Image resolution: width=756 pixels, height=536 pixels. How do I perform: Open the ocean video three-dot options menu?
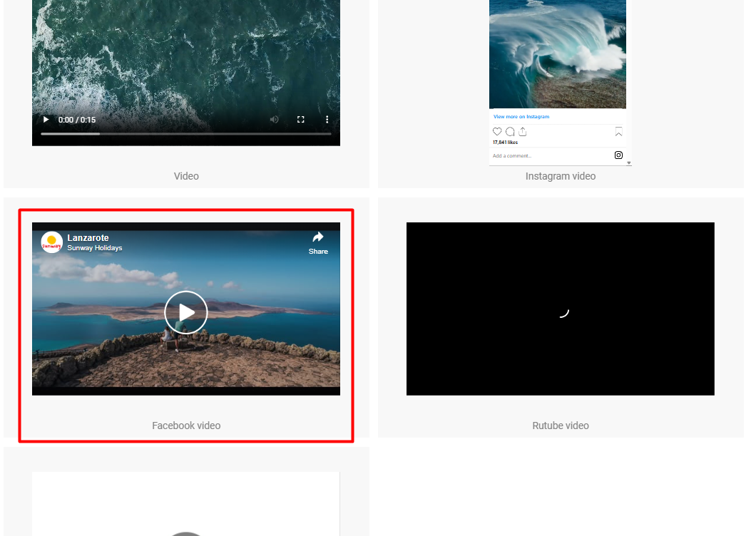tap(327, 120)
